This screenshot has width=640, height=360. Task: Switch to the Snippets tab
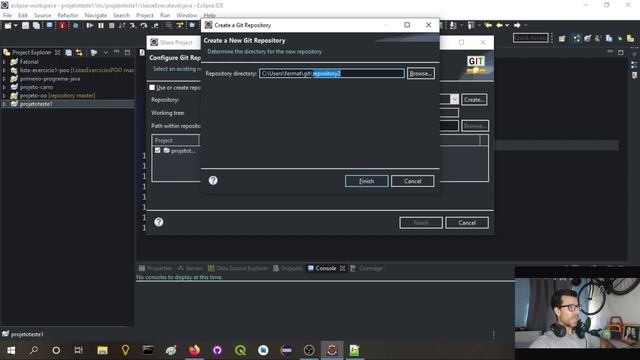[x=288, y=268]
